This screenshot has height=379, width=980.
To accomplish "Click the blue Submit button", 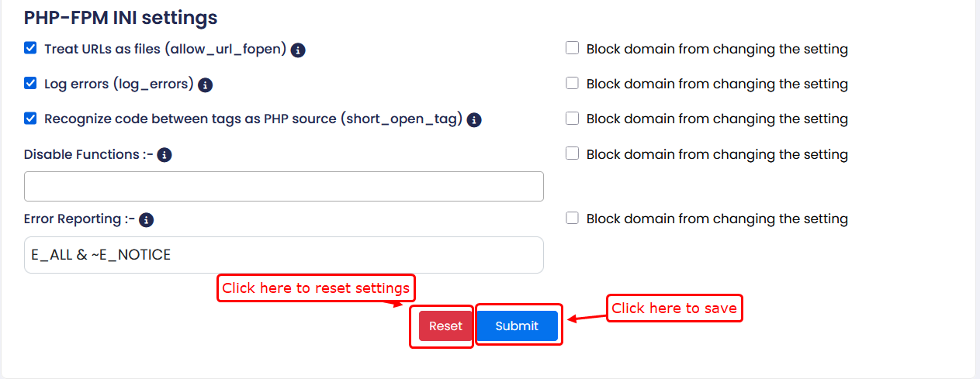I will 517,326.
